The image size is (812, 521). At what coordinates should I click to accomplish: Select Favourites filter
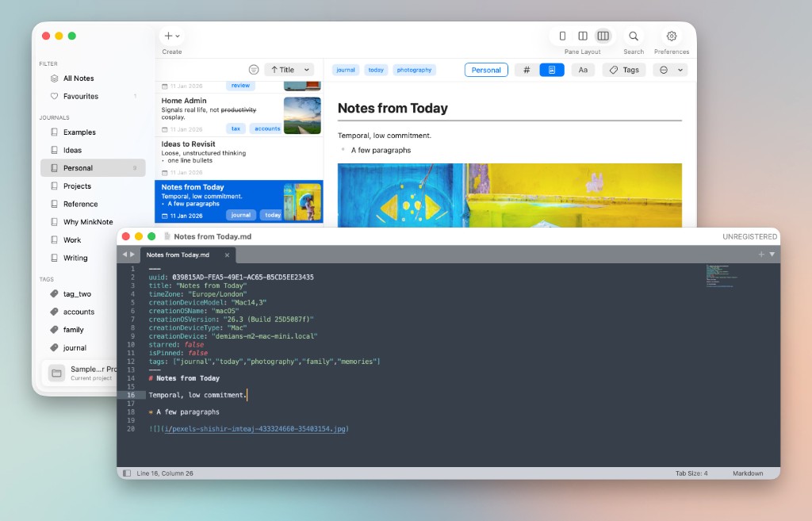(93, 96)
